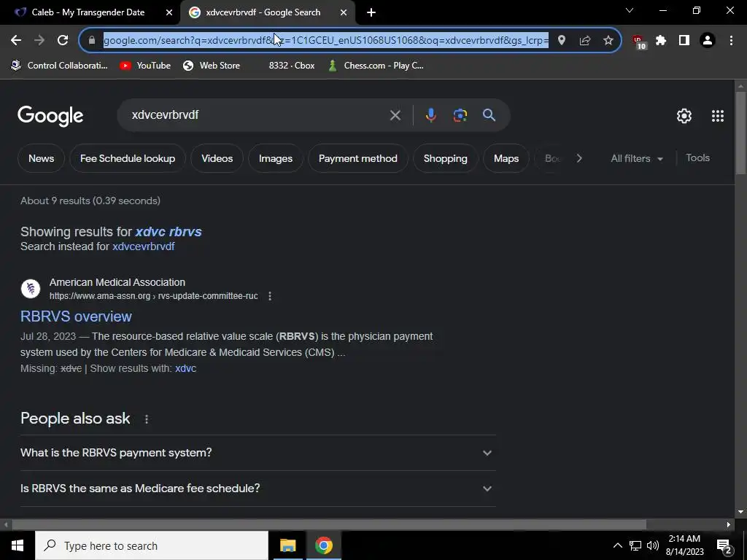Switch to Videos results
Image resolution: width=747 pixels, height=560 pixels.
pyautogui.click(x=217, y=158)
